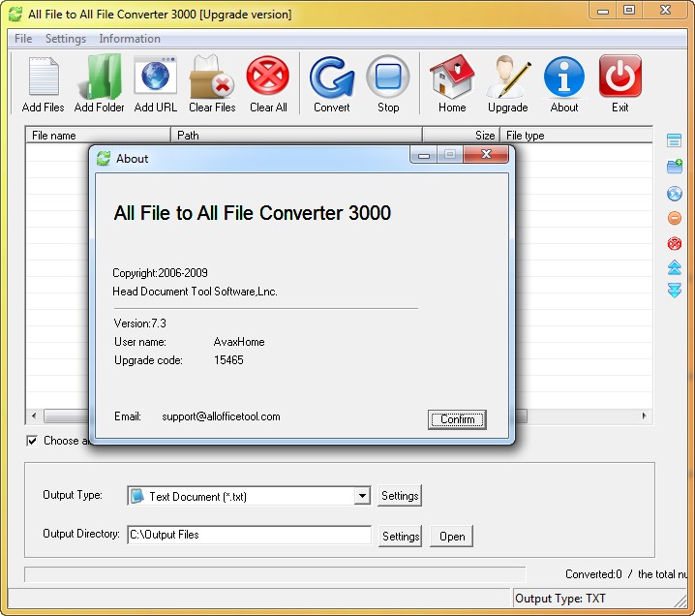
Task: Expand the Output Type dropdown arrow
Action: (x=362, y=496)
